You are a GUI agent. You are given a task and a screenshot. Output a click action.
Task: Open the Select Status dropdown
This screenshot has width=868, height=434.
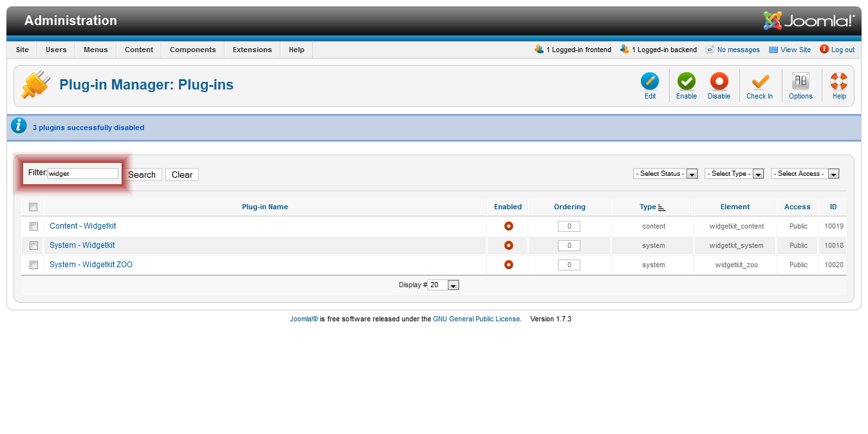click(x=666, y=174)
